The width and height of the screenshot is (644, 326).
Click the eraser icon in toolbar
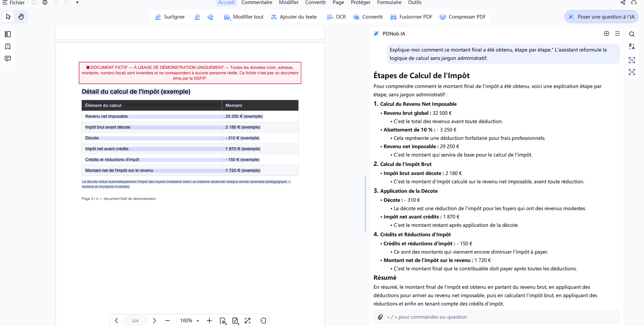coord(210,17)
